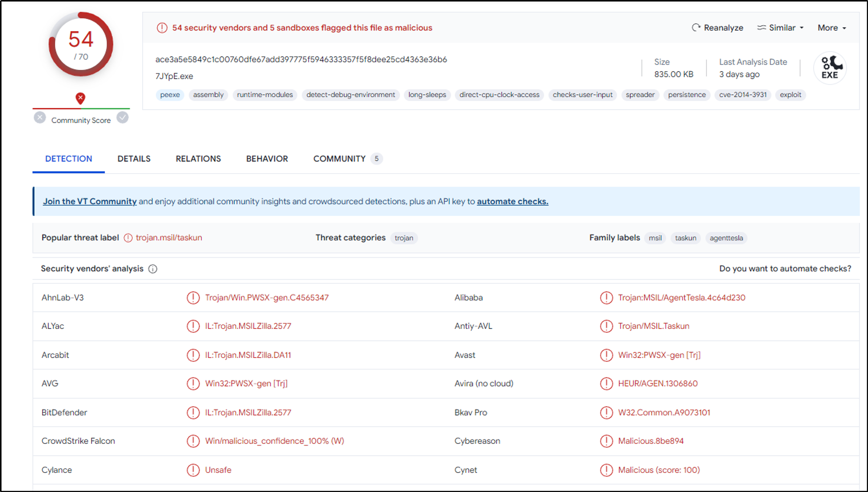
Task: Click the Similar waves icon
Action: click(762, 27)
